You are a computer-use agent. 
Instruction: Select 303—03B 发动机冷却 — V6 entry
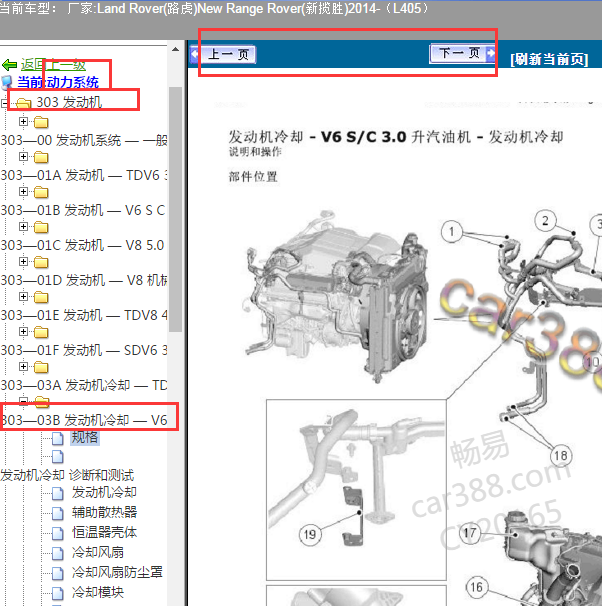83,420
